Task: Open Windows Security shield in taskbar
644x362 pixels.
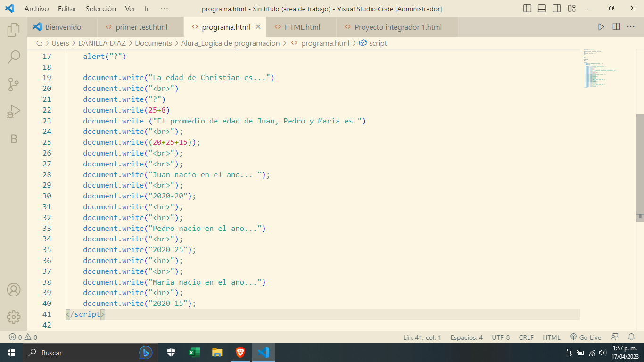Action: (x=171, y=353)
